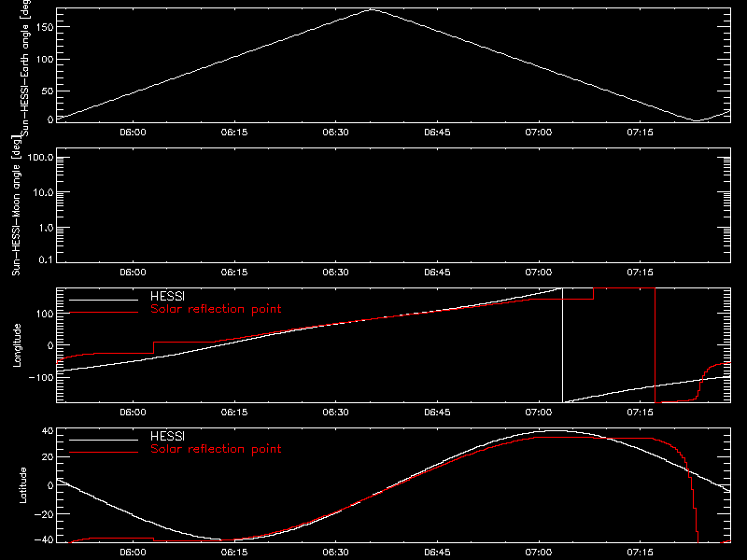
Task: Click the 0.1 tick on Moon angle axis
Action: [46, 260]
